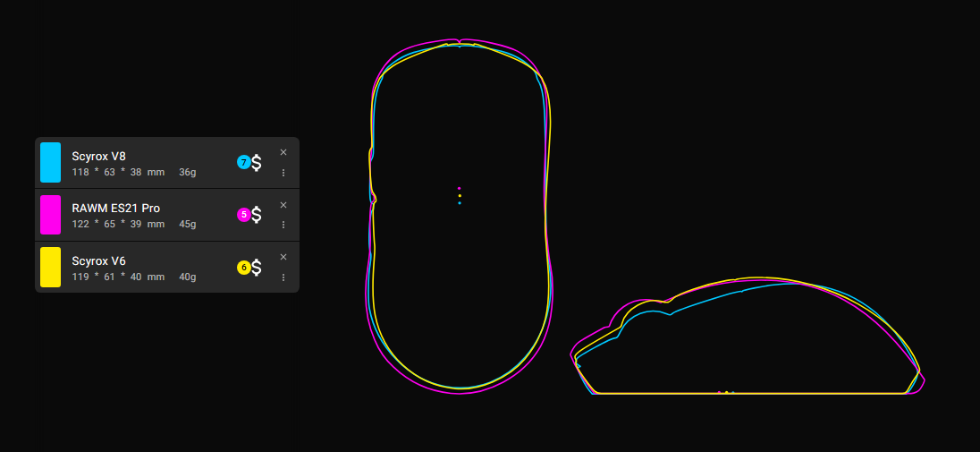Viewport: 980px width, 452px height.
Task: Click the 36g weight value
Action: [x=188, y=172]
